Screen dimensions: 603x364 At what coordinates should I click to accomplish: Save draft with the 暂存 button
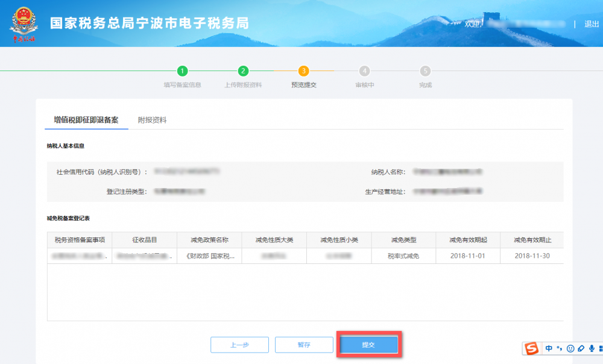[x=304, y=344]
